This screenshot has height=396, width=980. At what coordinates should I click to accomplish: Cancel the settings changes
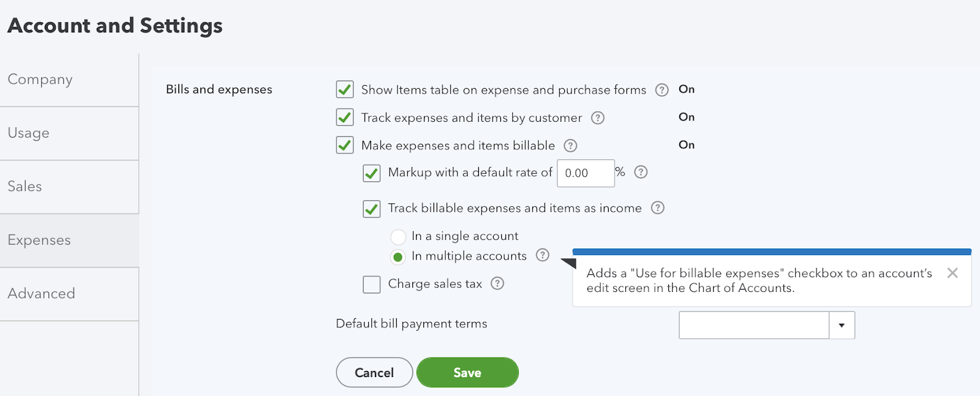[x=374, y=372]
